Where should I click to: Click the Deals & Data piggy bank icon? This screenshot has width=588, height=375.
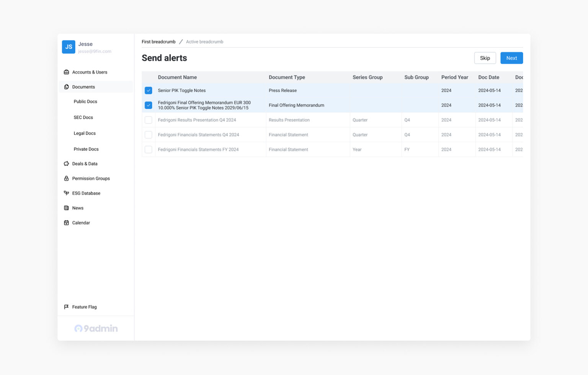66,164
